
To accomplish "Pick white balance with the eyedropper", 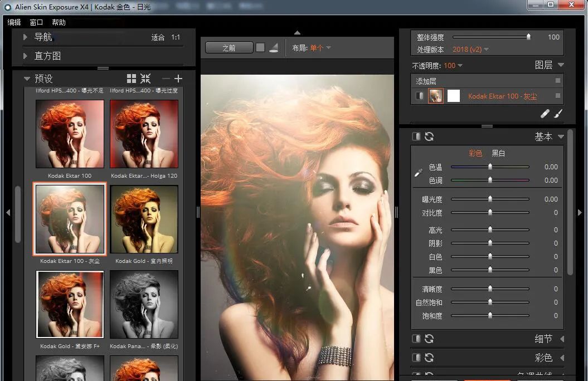I will pyautogui.click(x=419, y=173).
